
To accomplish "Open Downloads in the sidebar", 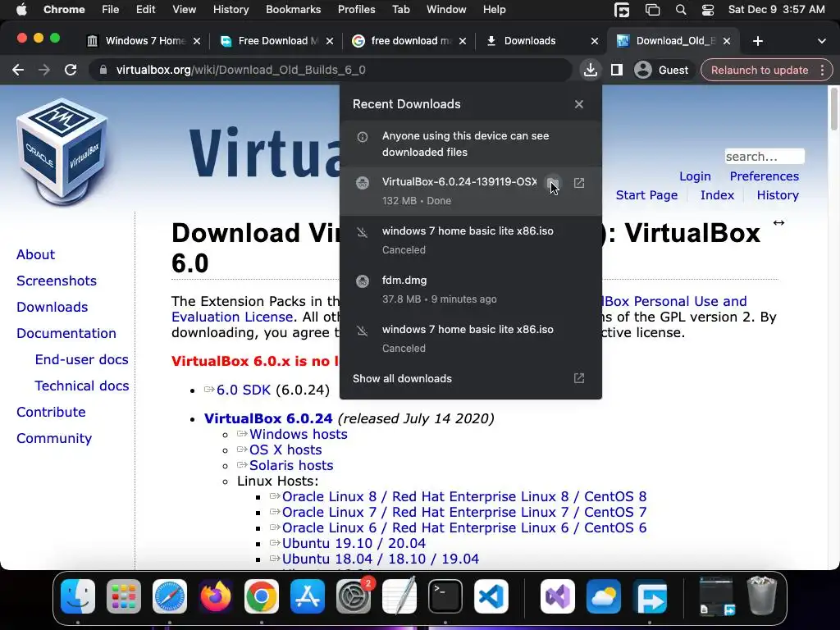I will [52, 307].
